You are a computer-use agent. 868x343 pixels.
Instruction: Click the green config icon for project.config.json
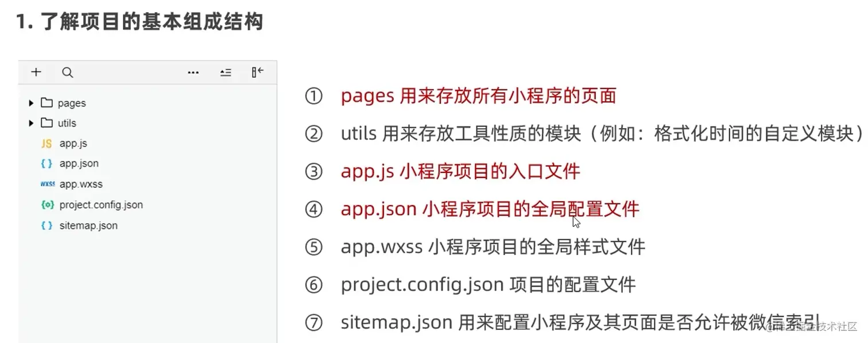pos(48,205)
